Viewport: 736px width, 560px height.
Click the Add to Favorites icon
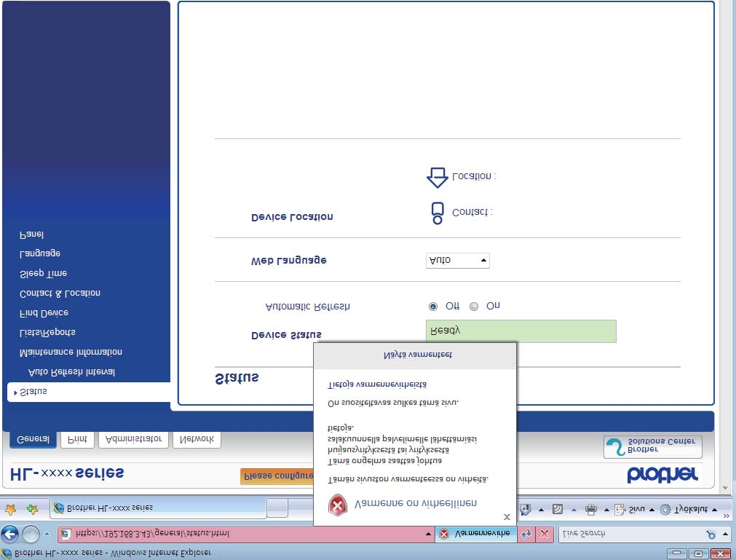coord(32,509)
